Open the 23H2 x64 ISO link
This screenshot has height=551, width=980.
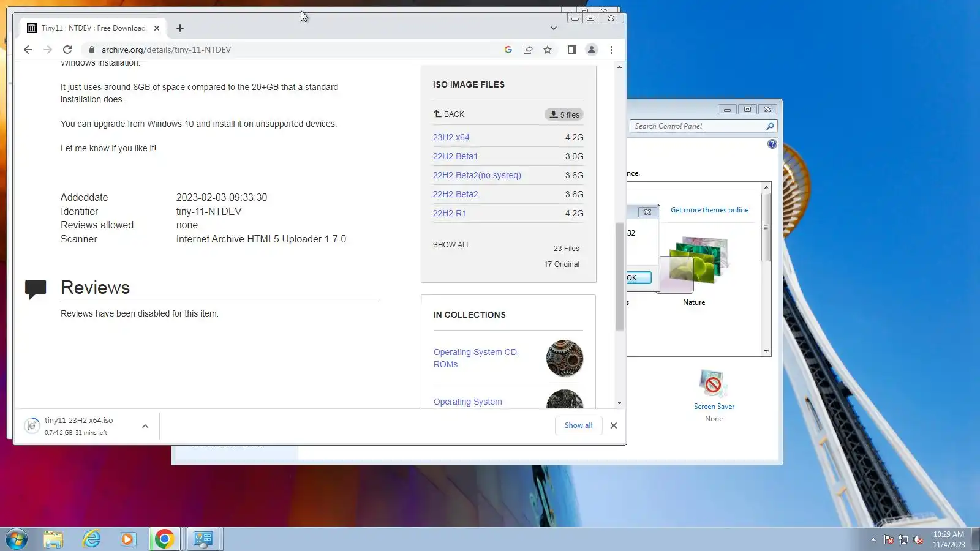tap(451, 137)
